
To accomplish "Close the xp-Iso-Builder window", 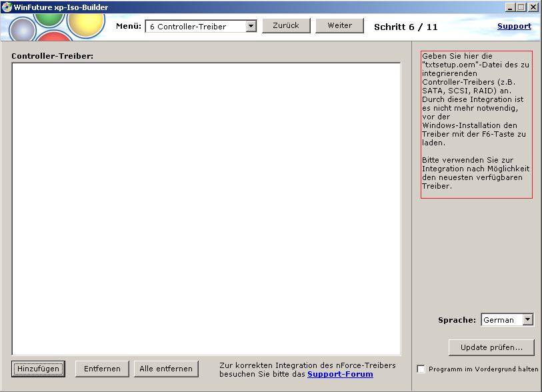I will pyautogui.click(x=533, y=7).
